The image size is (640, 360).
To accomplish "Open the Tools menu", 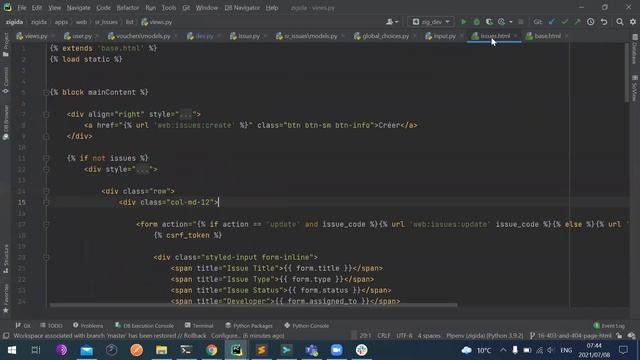I will [x=169, y=8].
